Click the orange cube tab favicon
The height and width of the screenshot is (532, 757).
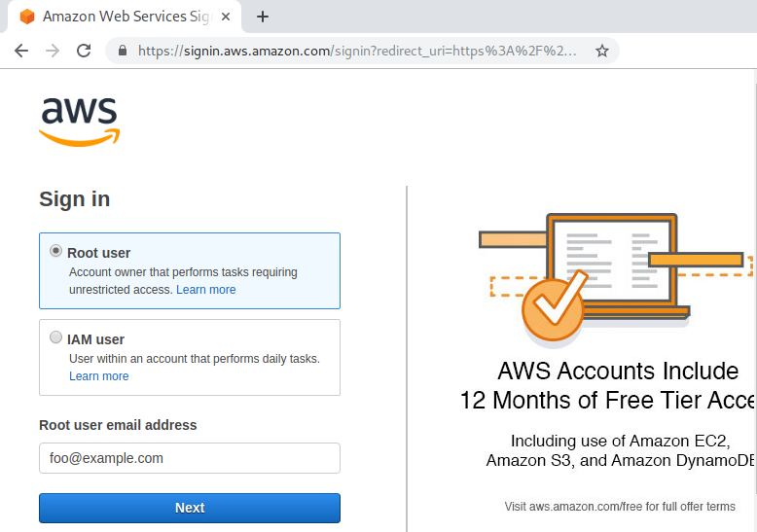pyautogui.click(x=27, y=17)
